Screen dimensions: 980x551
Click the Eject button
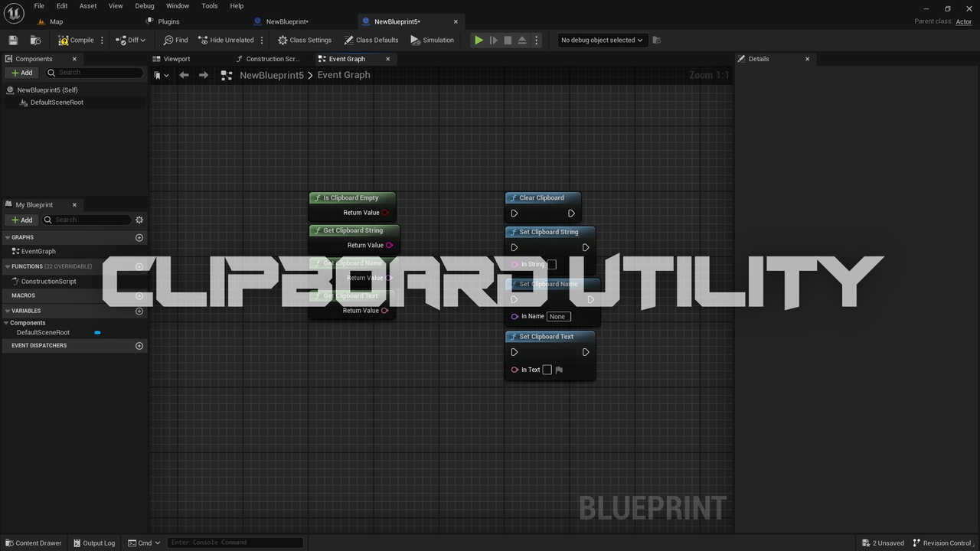click(522, 40)
